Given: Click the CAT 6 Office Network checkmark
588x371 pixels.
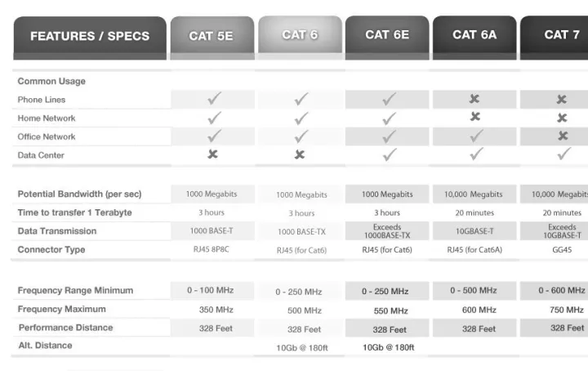Looking at the screenshot, I should 301,136.
